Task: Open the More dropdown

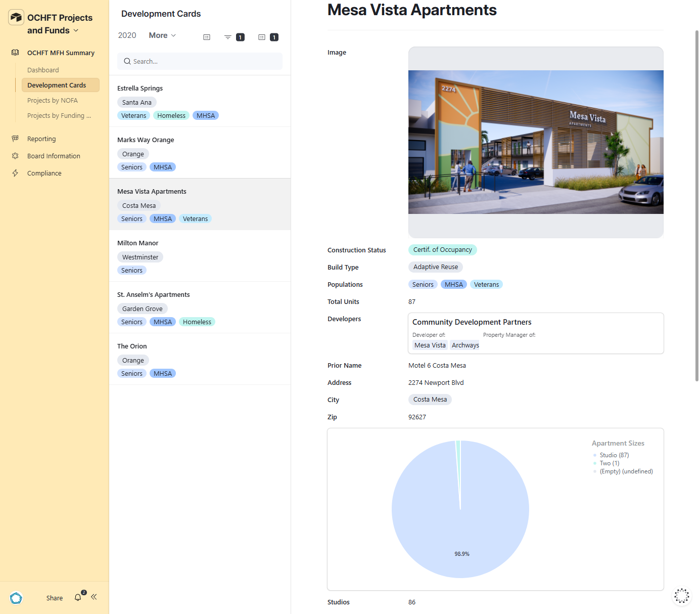Action: coord(162,35)
